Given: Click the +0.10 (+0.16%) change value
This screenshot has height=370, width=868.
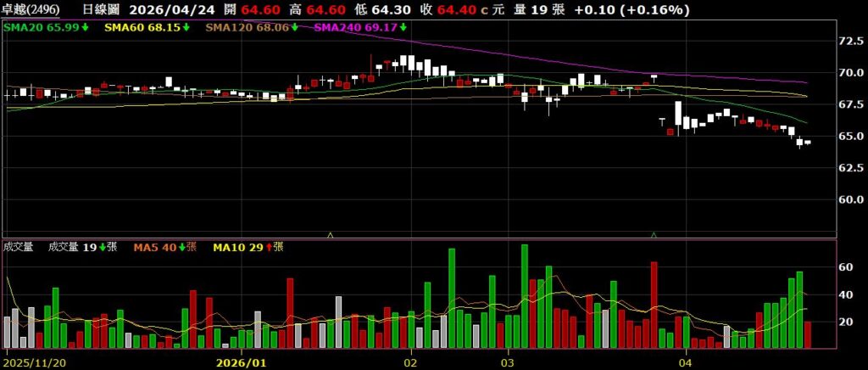Looking at the screenshot, I should pos(643,10).
